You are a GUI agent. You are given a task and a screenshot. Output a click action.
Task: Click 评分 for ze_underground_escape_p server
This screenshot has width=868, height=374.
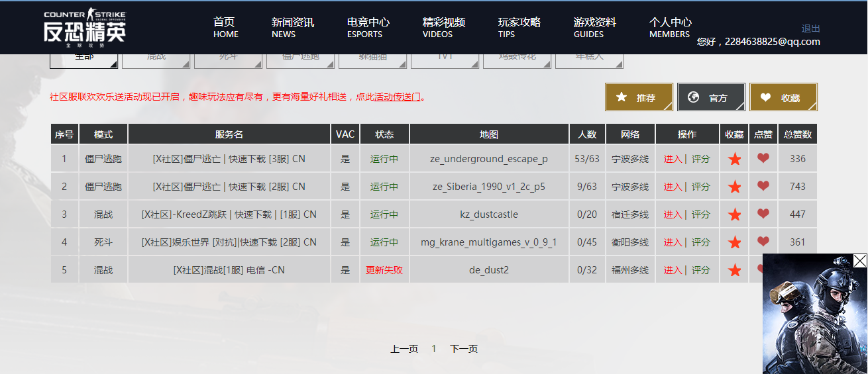[701, 159]
